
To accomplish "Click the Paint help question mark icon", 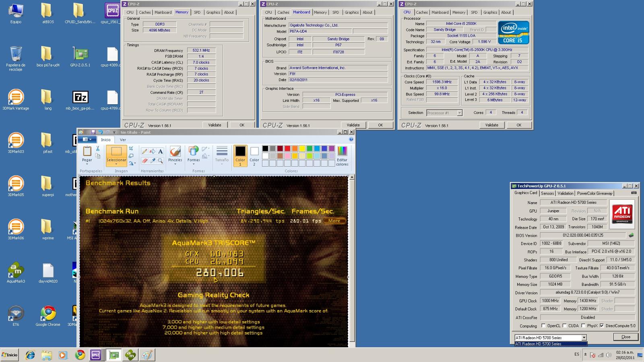I will [x=351, y=139].
